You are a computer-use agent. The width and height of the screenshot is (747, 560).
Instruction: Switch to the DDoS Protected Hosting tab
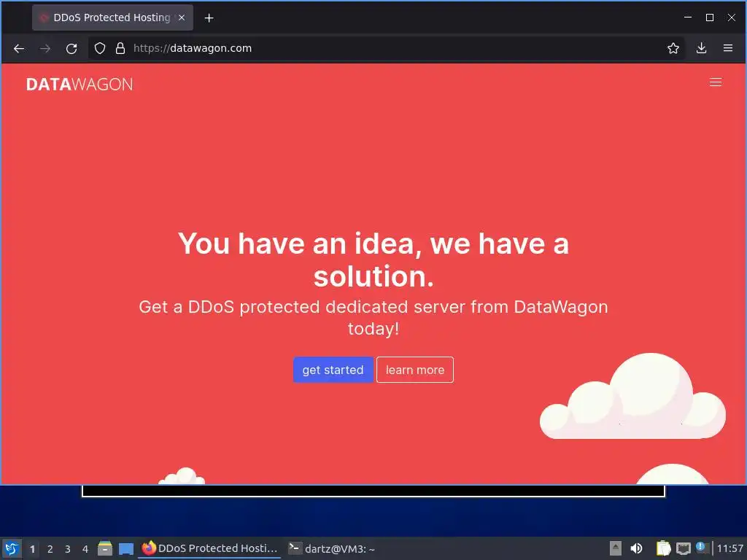click(112, 17)
